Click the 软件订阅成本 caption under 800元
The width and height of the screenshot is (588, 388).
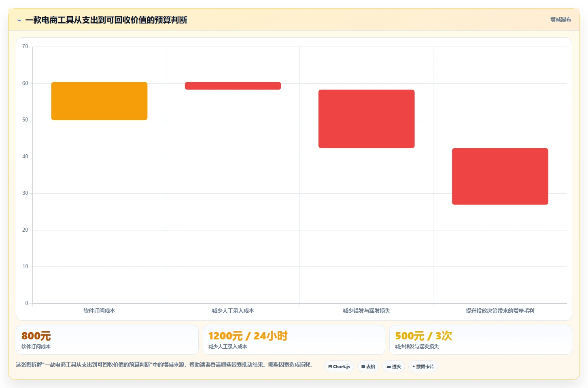point(36,347)
